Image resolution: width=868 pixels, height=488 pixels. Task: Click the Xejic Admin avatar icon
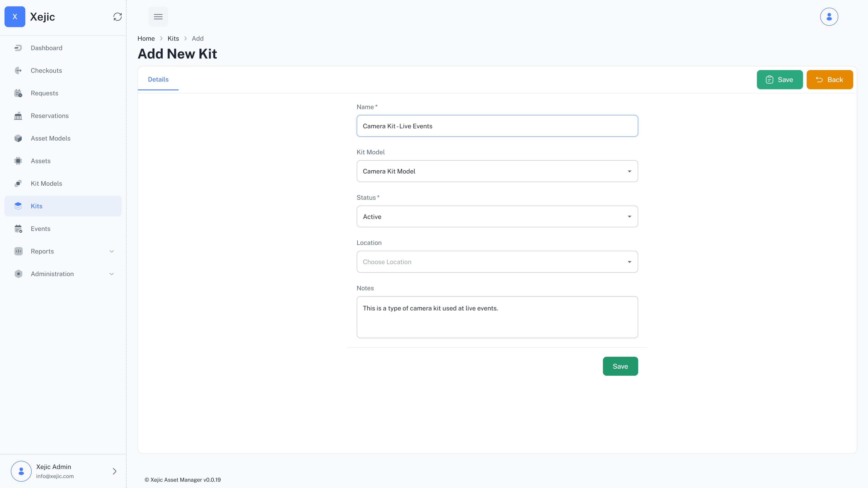pyautogui.click(x=21, y=471)
